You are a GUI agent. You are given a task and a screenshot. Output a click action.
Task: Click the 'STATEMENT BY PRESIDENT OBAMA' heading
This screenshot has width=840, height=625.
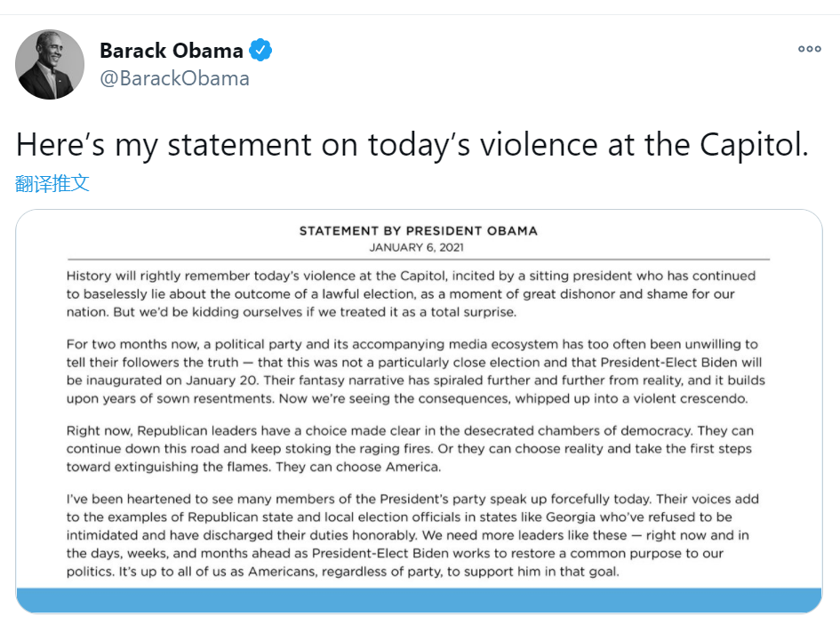[x=418, y=231]
